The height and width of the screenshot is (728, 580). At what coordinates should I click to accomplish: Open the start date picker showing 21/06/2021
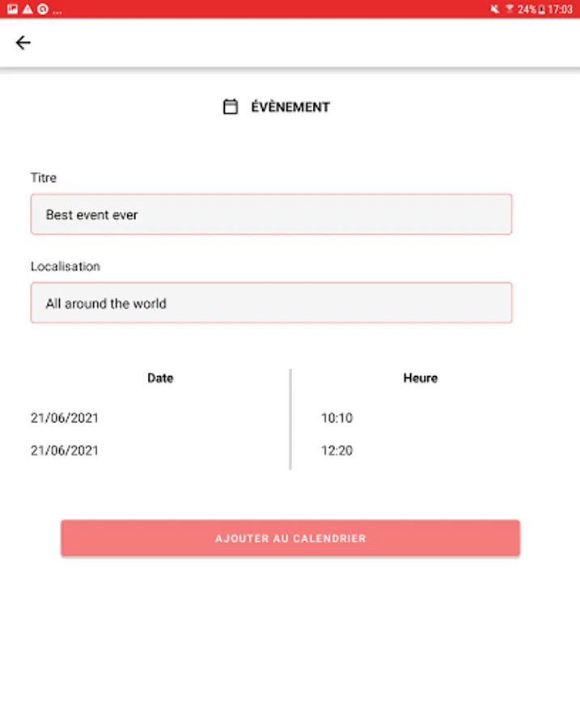65,418
